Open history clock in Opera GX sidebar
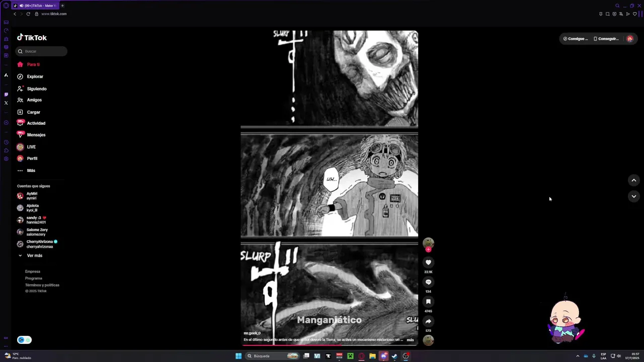Image resolution: width=644 pixels, height=362 pixels. pos(6,142)
